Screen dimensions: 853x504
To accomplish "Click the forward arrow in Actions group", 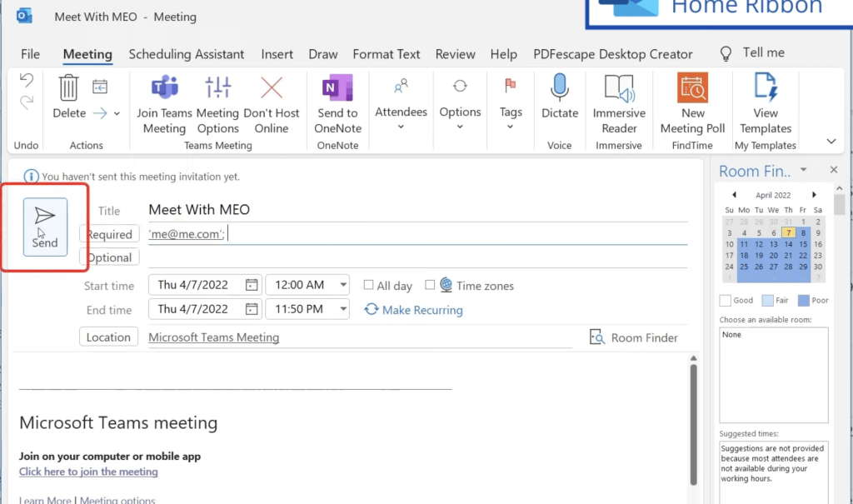I will click(x=100, y=113).
